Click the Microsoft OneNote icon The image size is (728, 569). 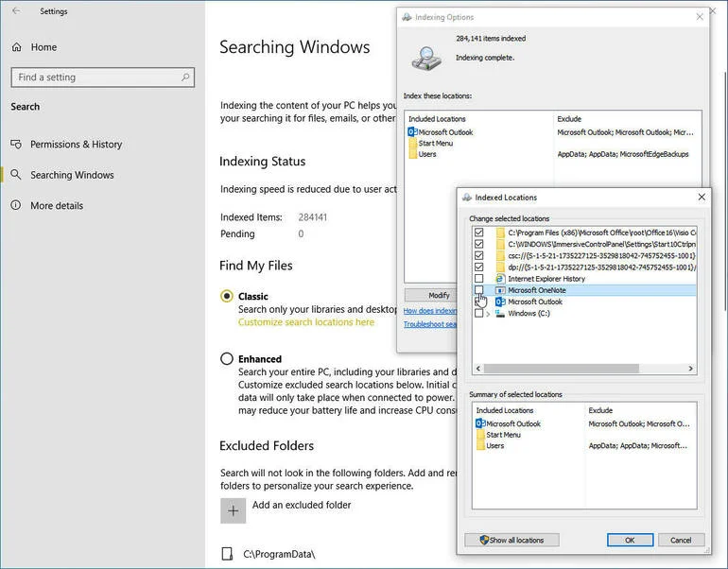click(x=500, y=290)
